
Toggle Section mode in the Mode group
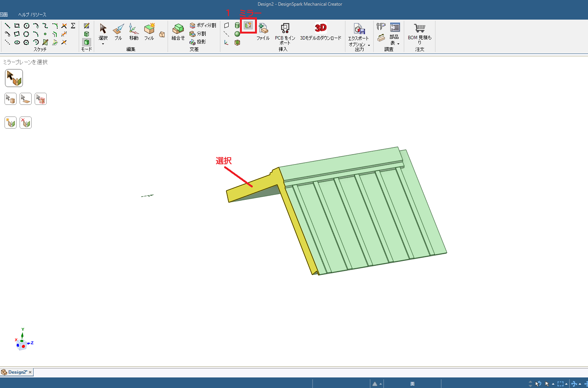[x=87, y=34]
